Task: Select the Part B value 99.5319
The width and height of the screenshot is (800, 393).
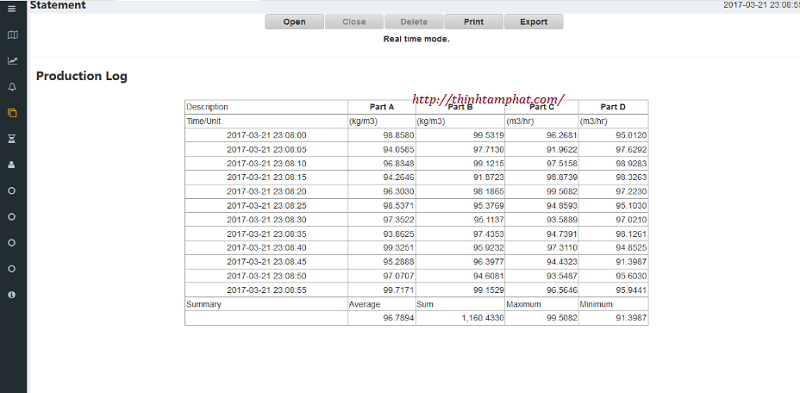Action: point(488,135)
